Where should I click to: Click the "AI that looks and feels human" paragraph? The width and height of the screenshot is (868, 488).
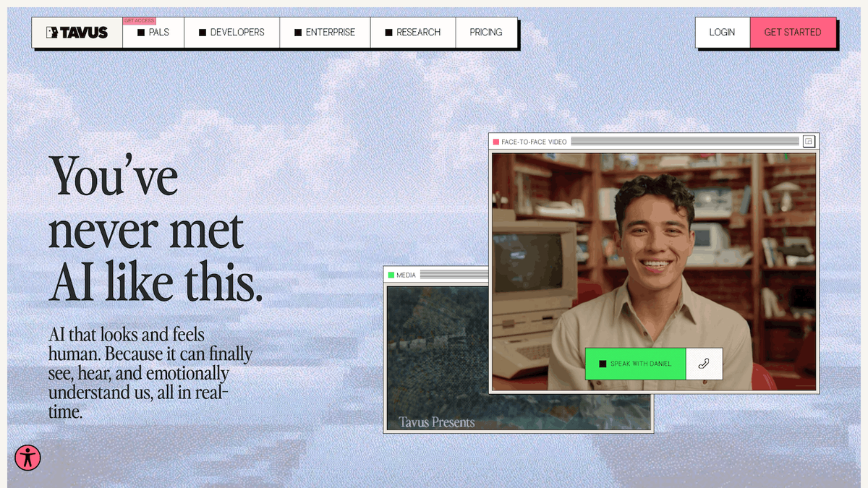(x=150, y=374)
